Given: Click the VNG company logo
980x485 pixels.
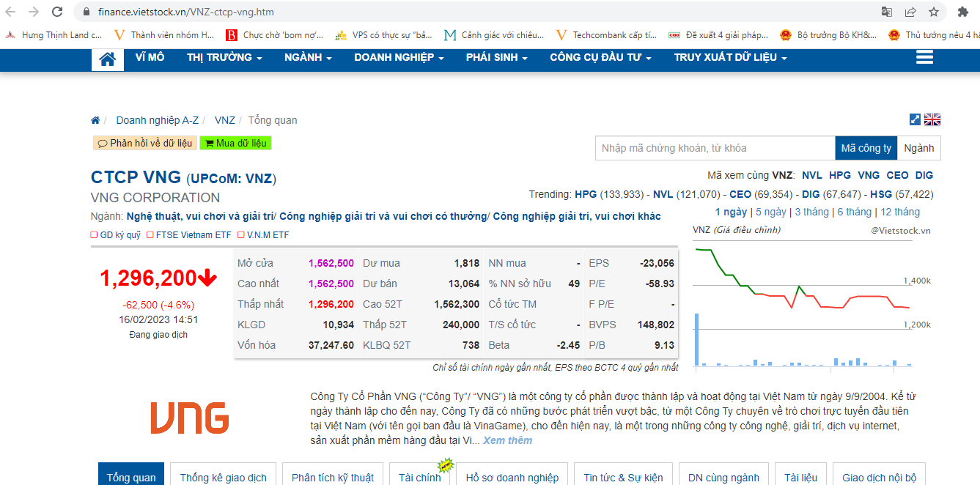Looking at the screenshot, I should (x=190, y=418).
